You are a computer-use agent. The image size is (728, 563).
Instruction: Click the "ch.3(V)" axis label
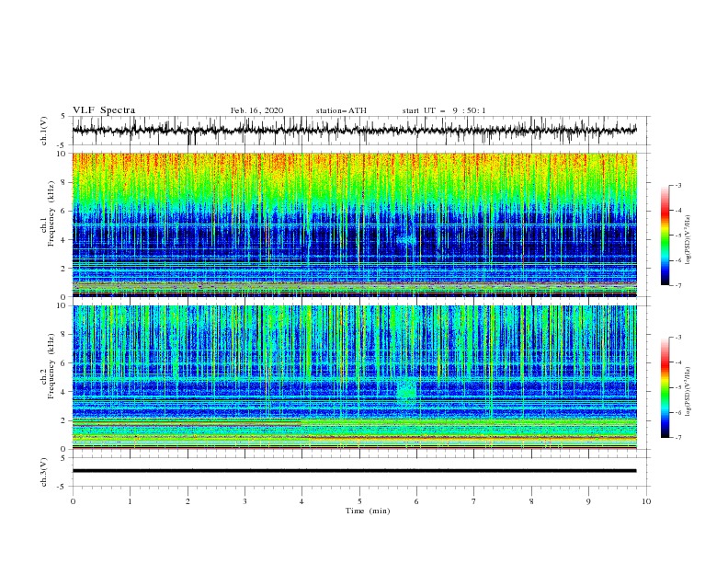click(x=44, y=472)
